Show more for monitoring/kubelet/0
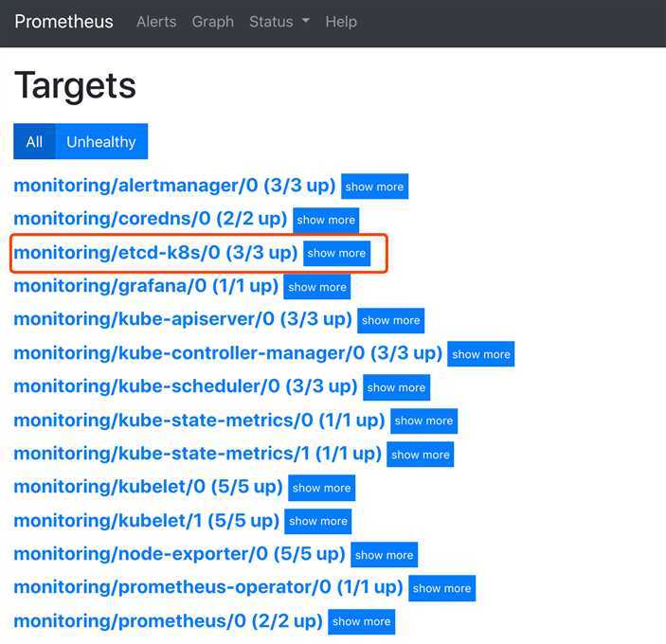This screenshot has height=644, width=666. coord(321,488)
